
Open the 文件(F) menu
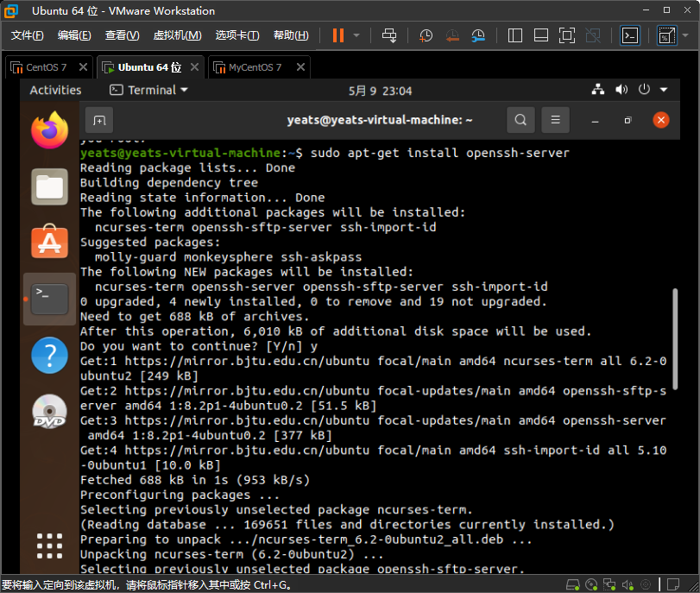pos(27,35)
